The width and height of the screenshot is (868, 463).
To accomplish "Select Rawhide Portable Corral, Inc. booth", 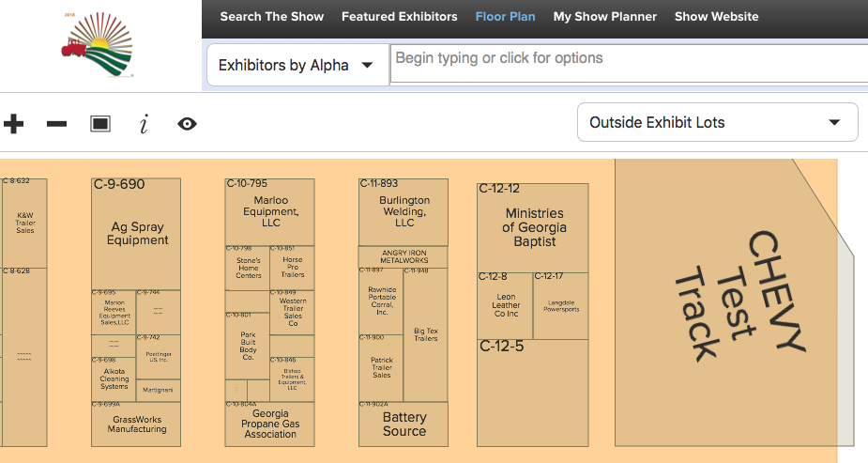I will [x=381, y=301].
